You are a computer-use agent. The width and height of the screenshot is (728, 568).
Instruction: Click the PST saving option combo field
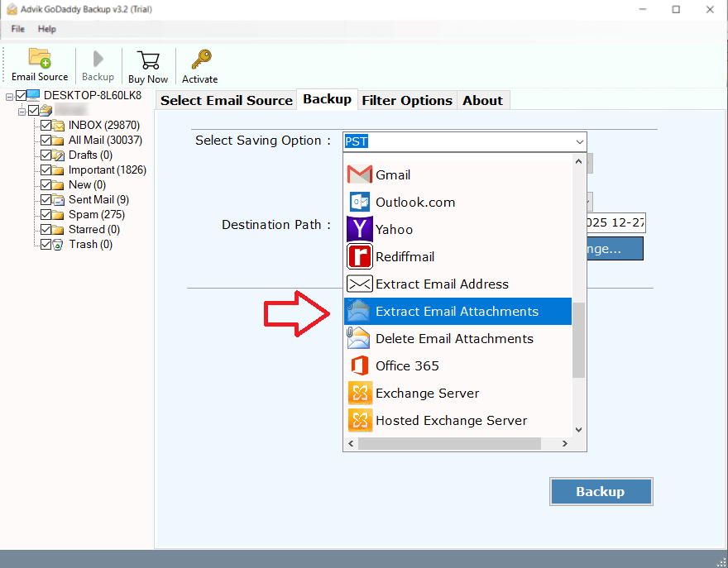[x=465, y=141]
